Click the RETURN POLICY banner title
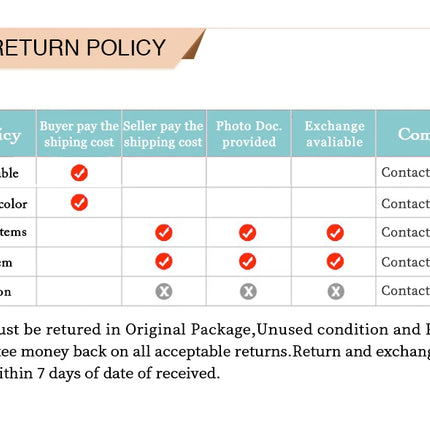The height and width of the screenshot is (430, 430). click(x=81, y=47)
